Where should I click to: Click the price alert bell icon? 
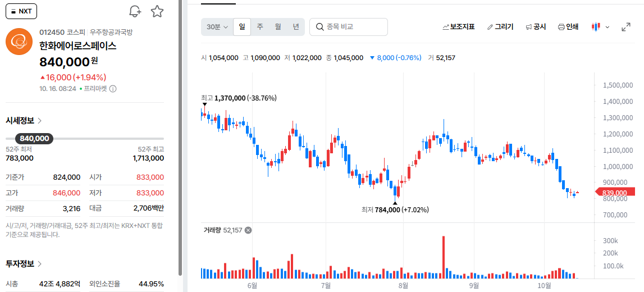135,11
